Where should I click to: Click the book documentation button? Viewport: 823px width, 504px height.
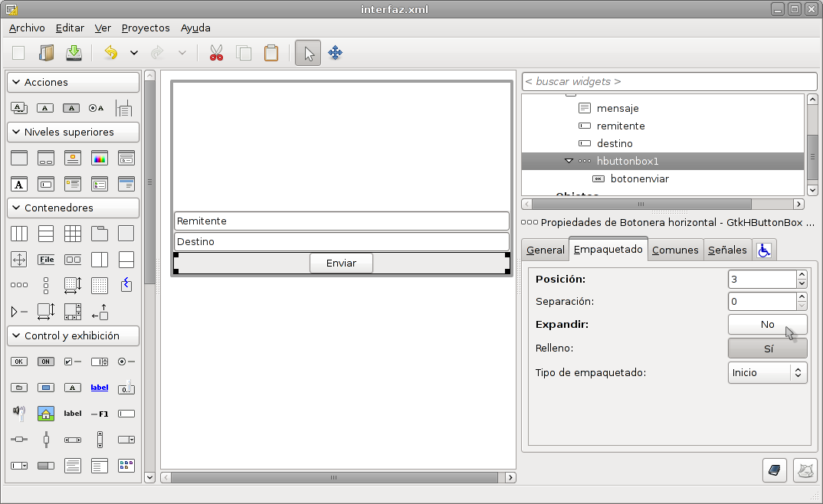(774, 470)
